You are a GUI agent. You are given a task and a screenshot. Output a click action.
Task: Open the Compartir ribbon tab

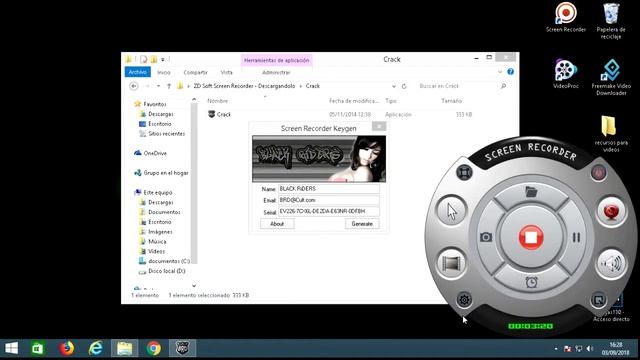click(x=196, y=72)
